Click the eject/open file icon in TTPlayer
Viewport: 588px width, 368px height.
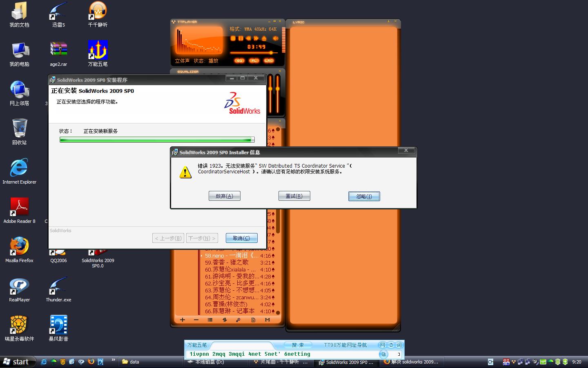click(264, 38)
